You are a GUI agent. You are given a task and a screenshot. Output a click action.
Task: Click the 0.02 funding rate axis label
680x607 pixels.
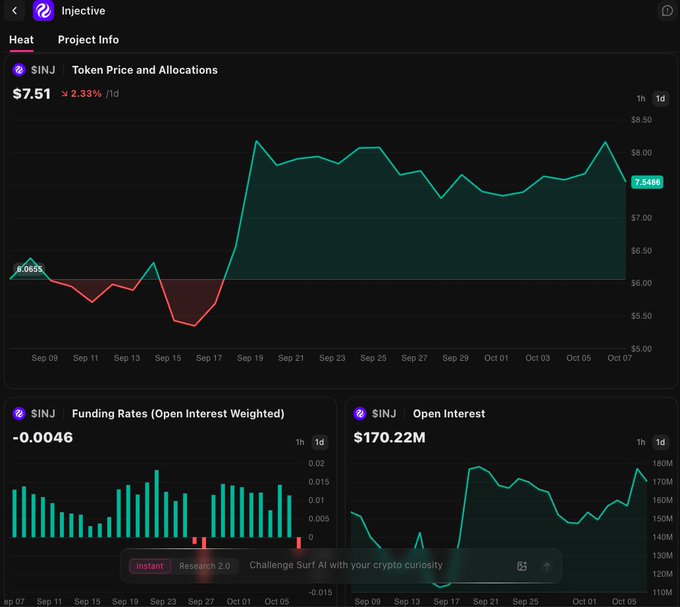point(317,463)
